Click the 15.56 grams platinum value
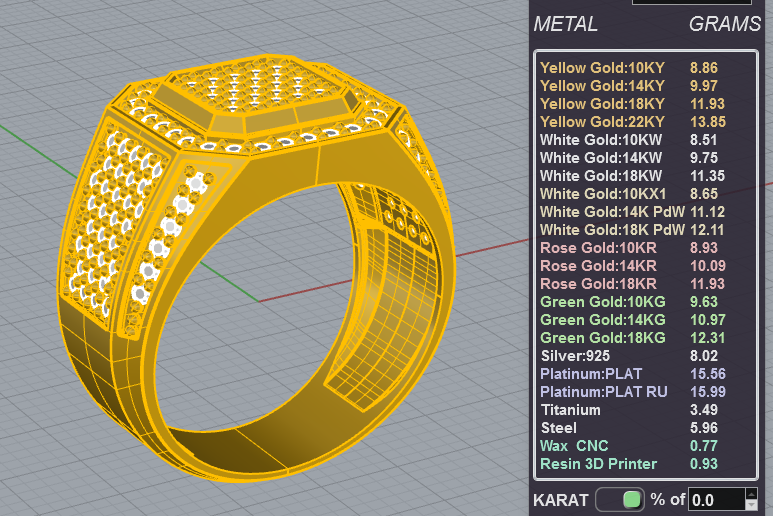The image size is (773, 516). pyautogui.click(x=708, y=374)
